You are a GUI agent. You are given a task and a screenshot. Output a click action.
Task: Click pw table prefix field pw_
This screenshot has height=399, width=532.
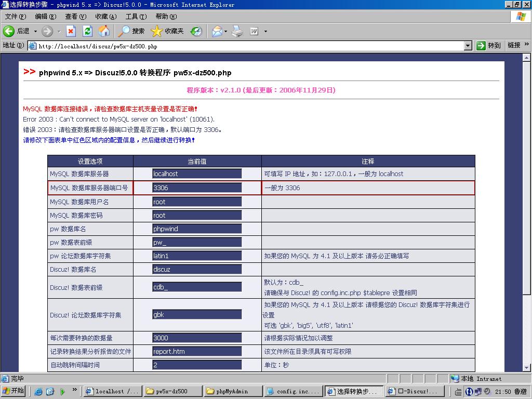point(197,242)
